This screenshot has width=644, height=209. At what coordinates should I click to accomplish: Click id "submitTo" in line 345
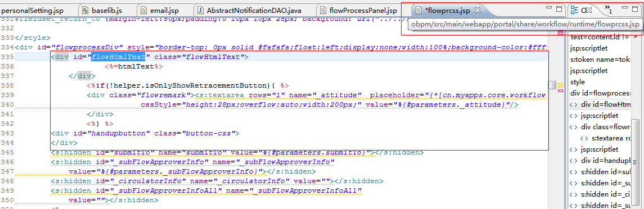[x=132, y=152]
